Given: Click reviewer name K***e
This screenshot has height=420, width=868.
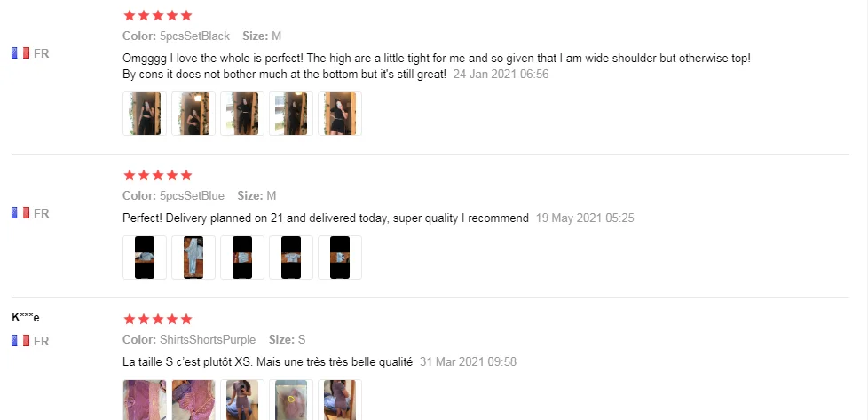Looking at the screenshot, I should click(x=26, y=318).
